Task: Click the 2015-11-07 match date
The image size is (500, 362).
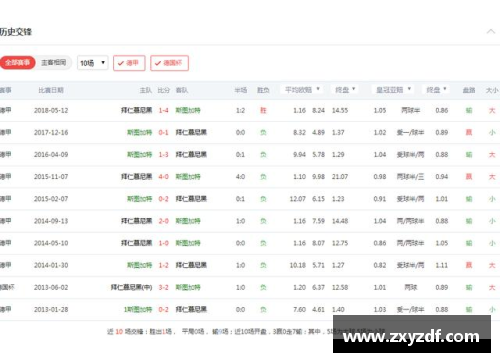Action: (51, 177)
